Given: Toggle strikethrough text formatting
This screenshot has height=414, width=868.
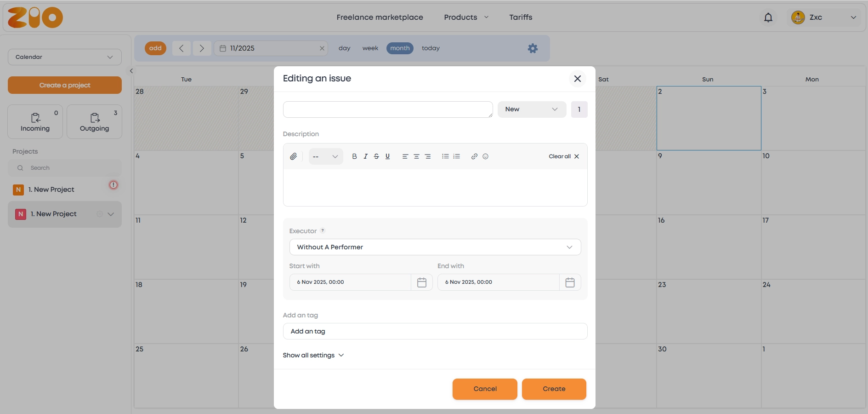Looking at the screenshot, I should 376,156.
